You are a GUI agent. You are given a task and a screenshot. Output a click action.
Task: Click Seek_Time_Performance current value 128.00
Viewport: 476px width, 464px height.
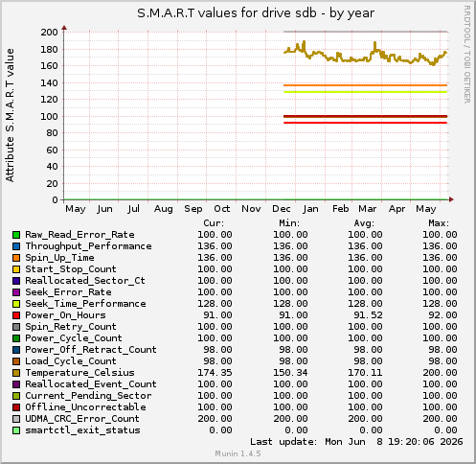coord(215,304)
